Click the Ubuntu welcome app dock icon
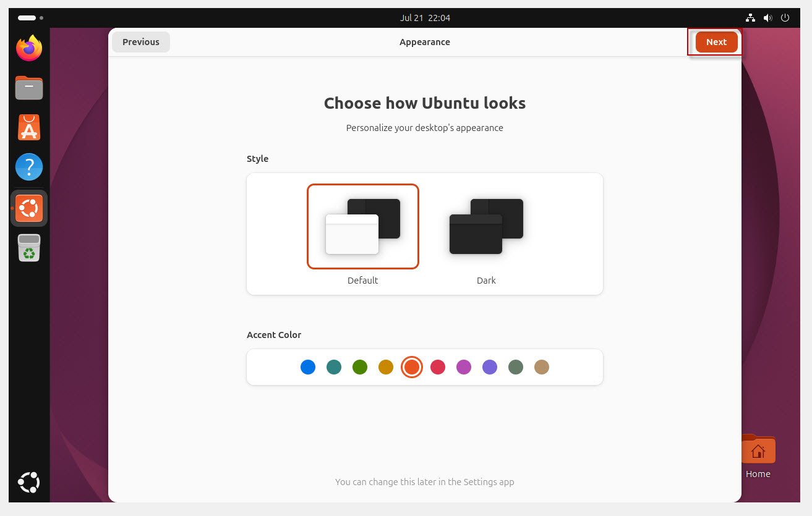Viewport: 812px width, 516px height. coord(29,208)
